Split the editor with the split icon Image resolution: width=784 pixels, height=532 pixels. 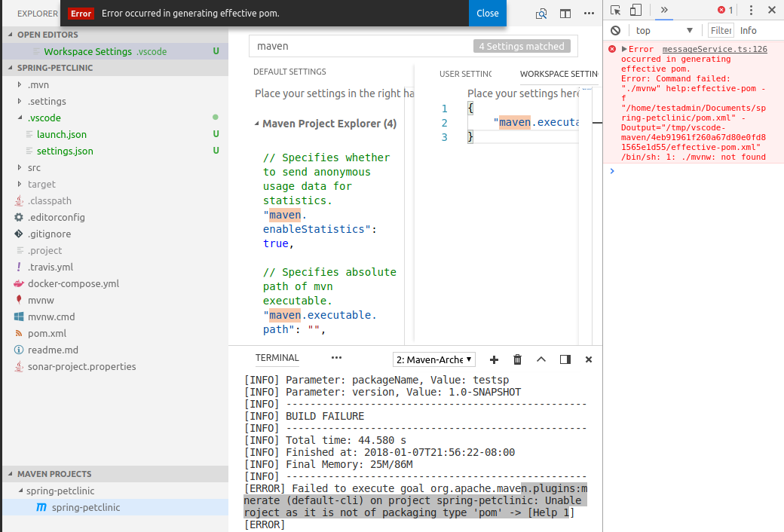[x=565, y=14]
